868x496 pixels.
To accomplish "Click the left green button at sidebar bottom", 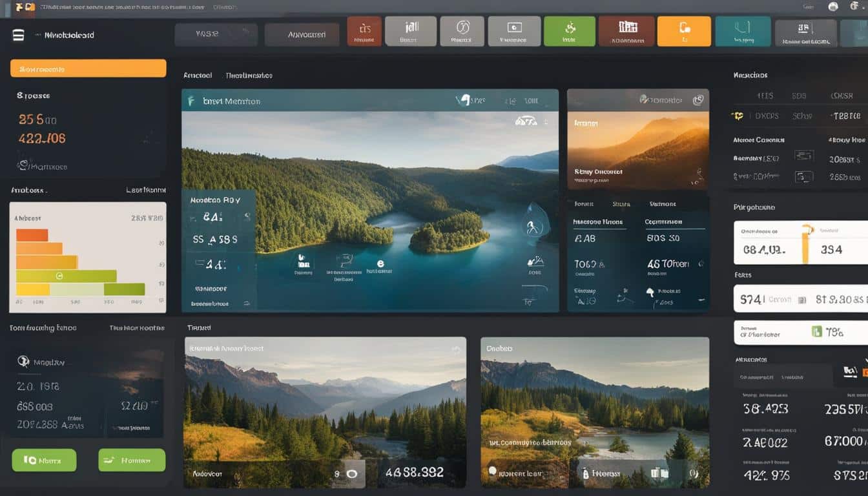I will (x=44, y=460).
